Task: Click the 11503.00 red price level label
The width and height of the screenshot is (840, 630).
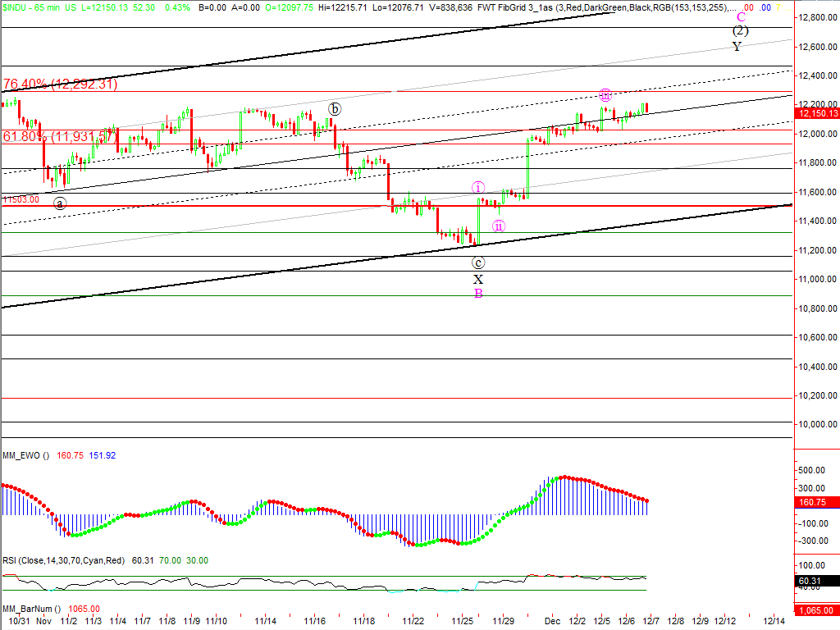Action: tap(20, 199)
